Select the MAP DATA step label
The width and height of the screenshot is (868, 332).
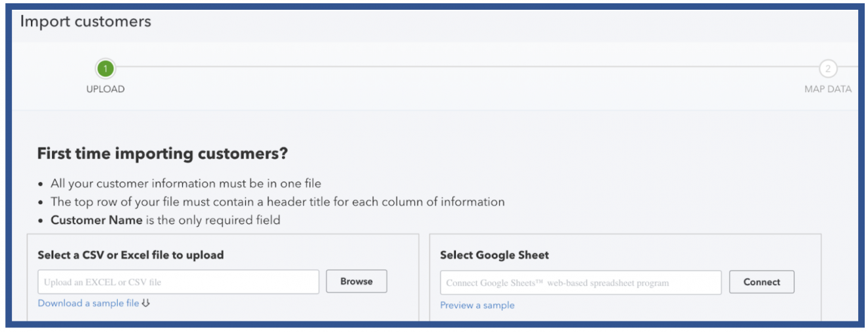[827, 89]
